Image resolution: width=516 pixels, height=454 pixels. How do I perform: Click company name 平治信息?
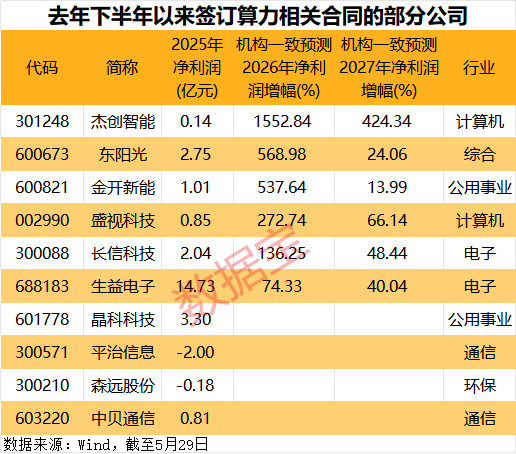(123, 352)
